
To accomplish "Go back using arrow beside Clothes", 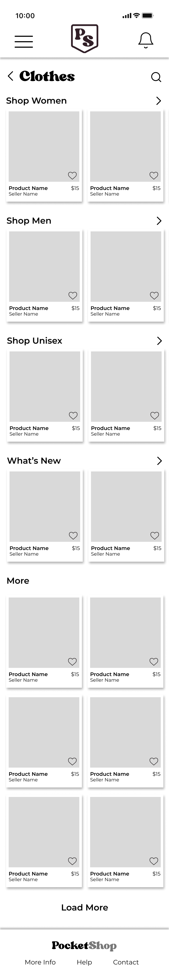I will click(11, 76).
